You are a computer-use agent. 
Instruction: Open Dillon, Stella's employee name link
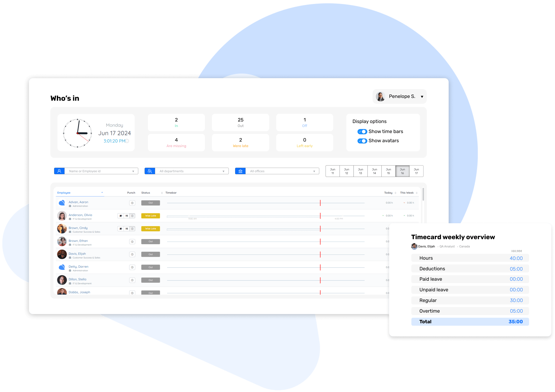77,279
